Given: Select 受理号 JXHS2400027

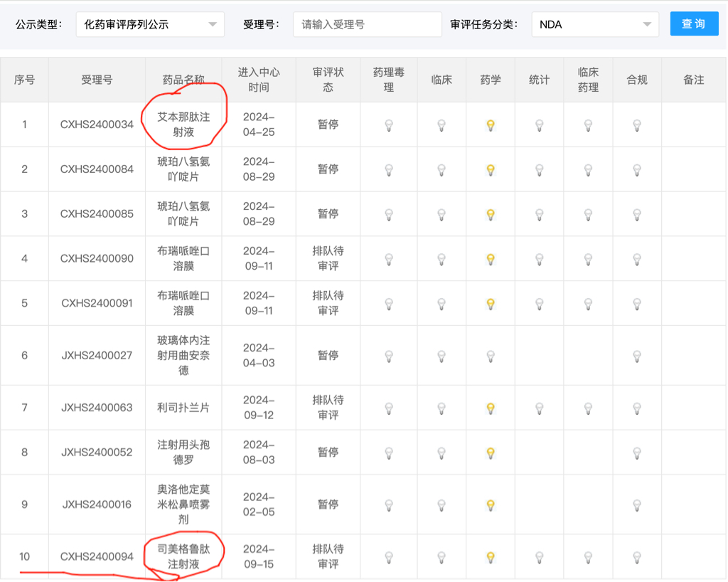Looking at the screenshot, I should pos(97,355).
